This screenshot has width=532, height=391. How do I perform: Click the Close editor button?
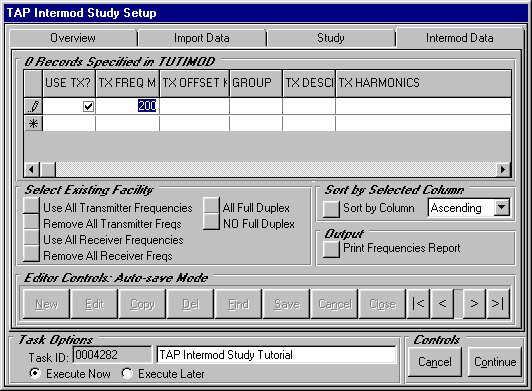[x=382, y=303]
